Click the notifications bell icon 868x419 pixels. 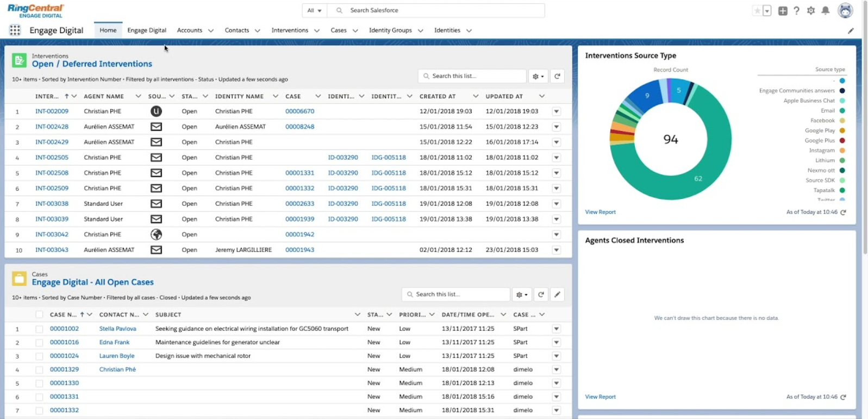click(x=825, y=11)
